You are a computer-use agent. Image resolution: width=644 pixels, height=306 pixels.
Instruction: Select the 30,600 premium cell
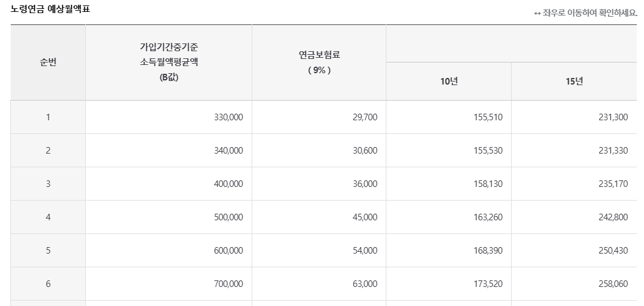point(319,151)
